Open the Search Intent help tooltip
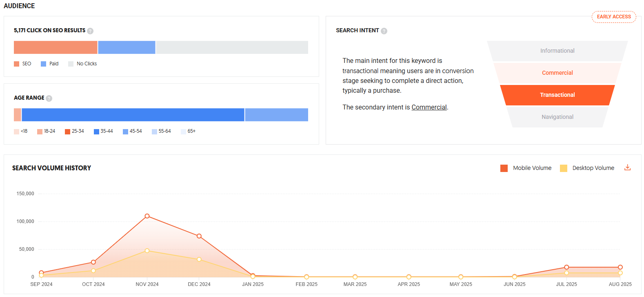Image resolution: width=644 pixels, height=297 pixels. coord(384,31)
